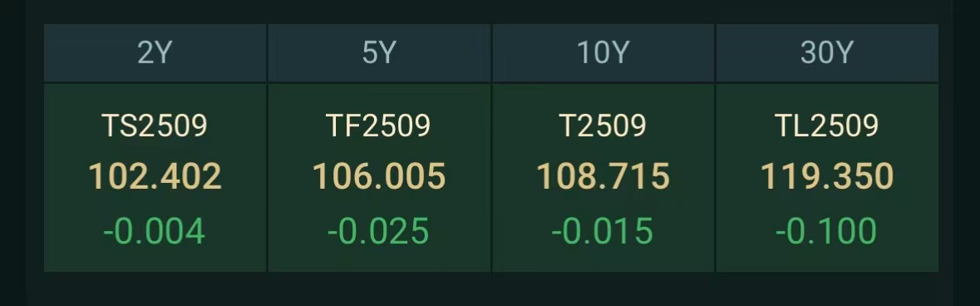Click the -0.015 change value
Viewport: 980px width, 306px height.
click(603, 231)
